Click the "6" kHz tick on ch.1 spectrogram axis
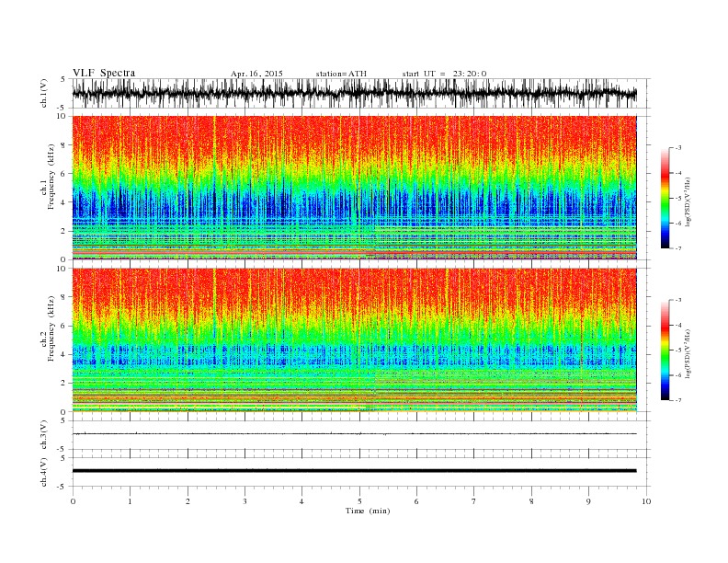 [x=64, y=174]
